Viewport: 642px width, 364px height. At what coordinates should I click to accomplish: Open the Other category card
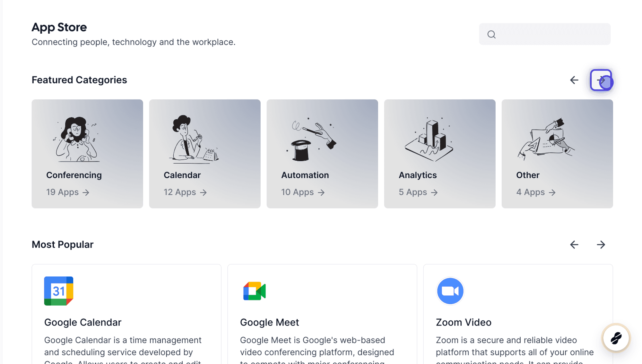tap(557, 154)
